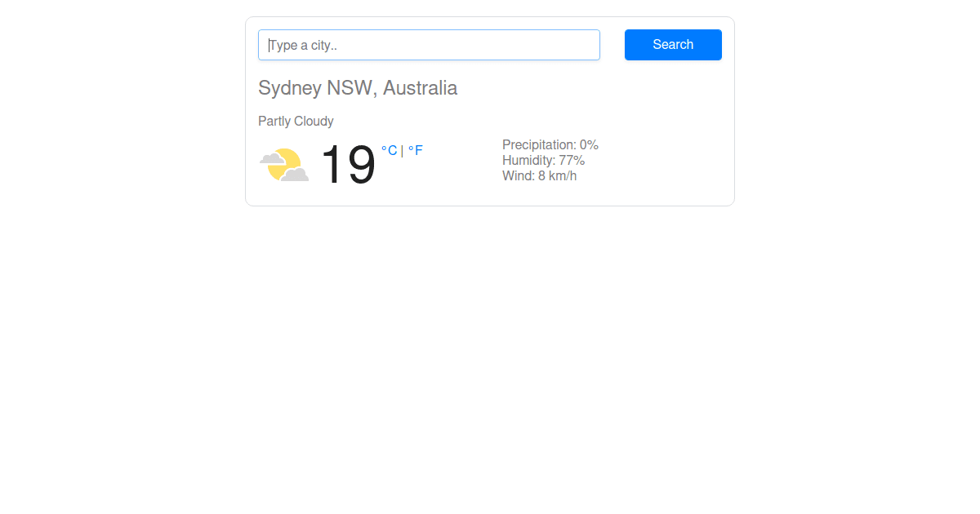The width and height of the screenshot is (980, 514).
Task: Click the 0% precipitation value
Action: pyautogui.click(x=589, y=145)
